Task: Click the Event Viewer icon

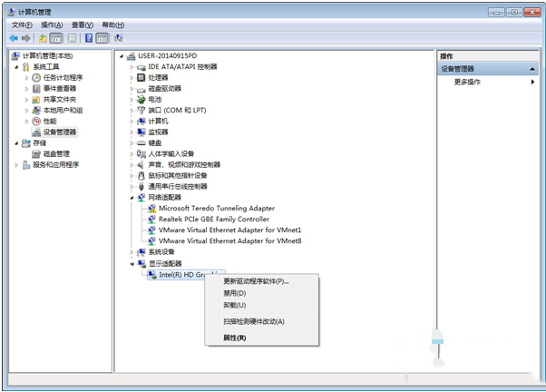Action: [x=36, y=89]
